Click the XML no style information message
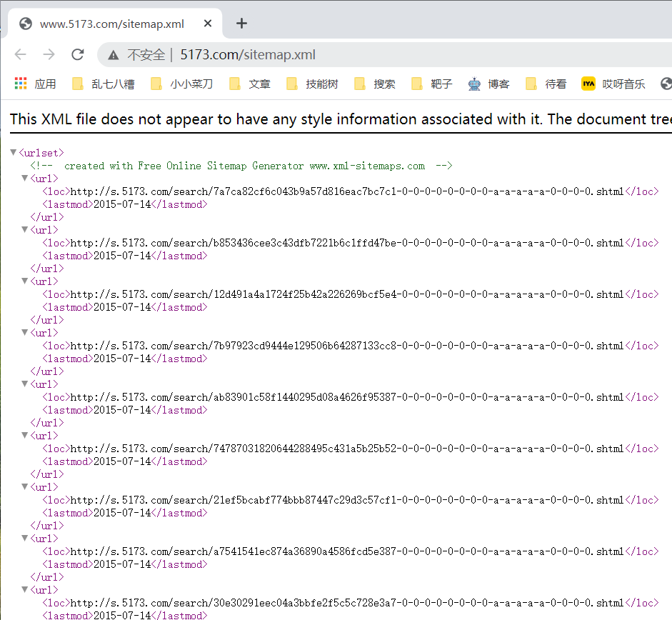The image size is (672, 620). point(341,119)
